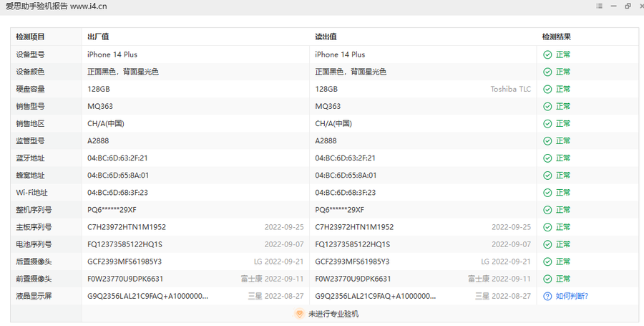Click the green check icon in Wi-Fi地址 row

point(547,193)
